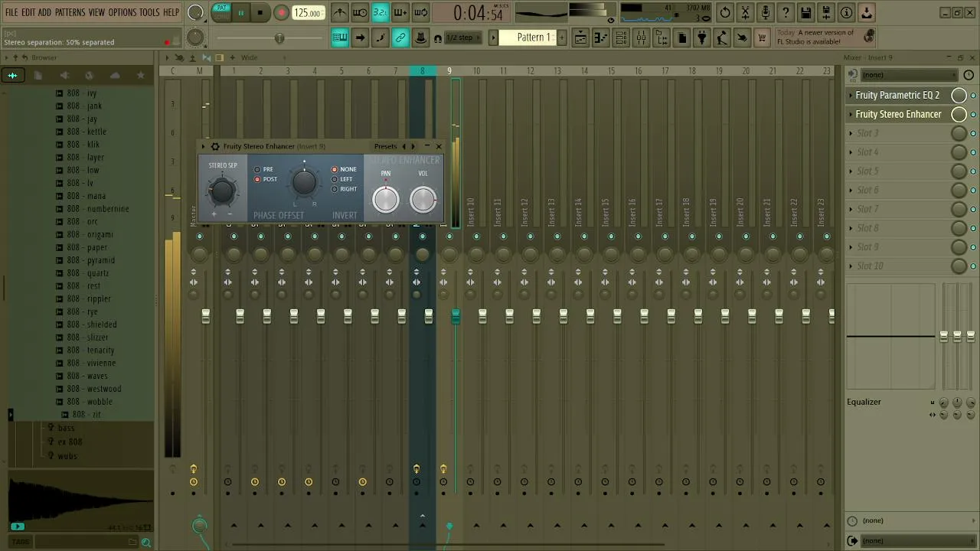Click the snap magnet icon
Image resolution: width=980 pixels, height=551 pixels.
[x=438, y=38]
